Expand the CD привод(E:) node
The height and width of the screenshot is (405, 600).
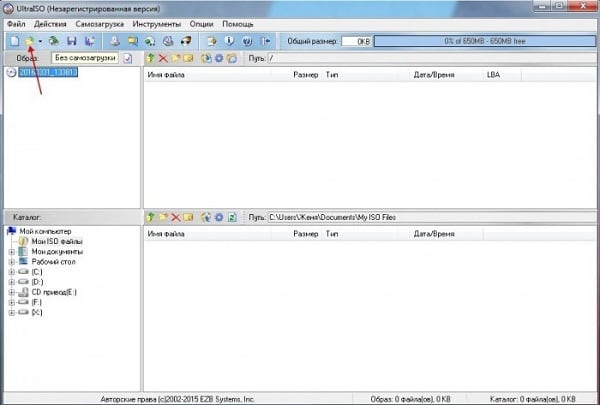[12, 292]
